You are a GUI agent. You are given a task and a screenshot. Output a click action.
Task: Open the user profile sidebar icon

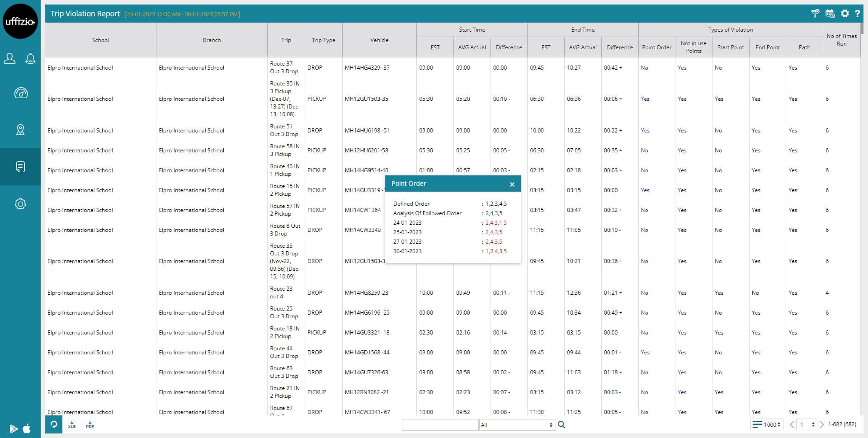tap(10, 58)
